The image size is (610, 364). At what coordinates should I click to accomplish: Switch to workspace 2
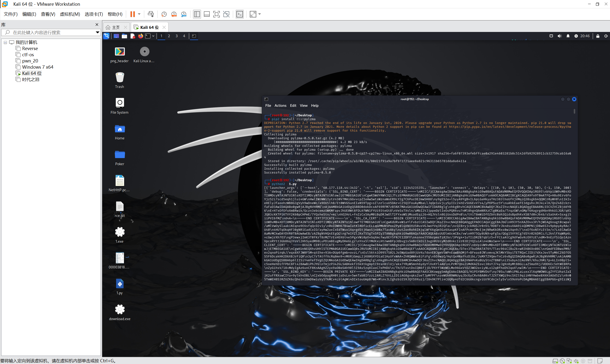click(x=169, y=36)
